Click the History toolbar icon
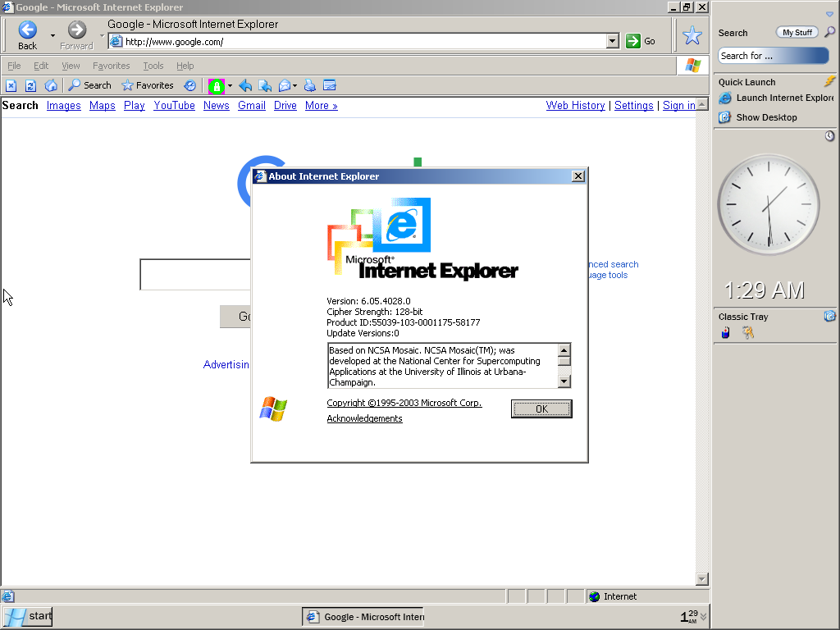840x630 pixels. click(189, 85)
